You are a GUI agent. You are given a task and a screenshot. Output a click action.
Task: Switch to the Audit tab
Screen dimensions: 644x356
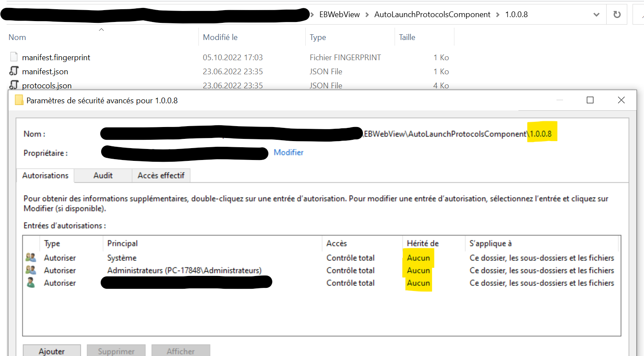[x=102, y=175]
